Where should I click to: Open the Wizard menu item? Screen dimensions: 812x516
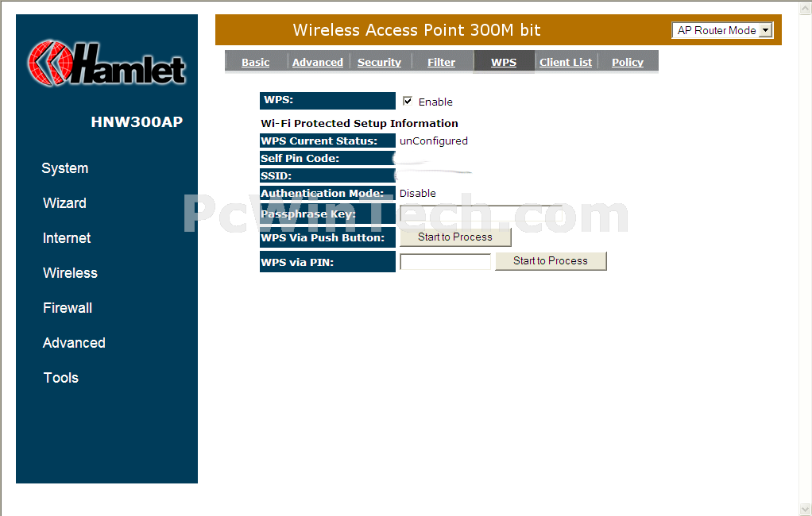coord(64,203)
